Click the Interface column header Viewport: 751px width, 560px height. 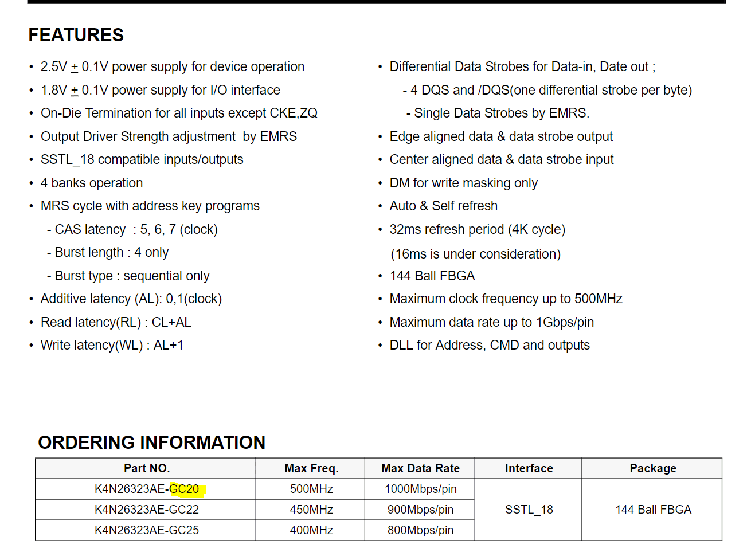[529, 468]
